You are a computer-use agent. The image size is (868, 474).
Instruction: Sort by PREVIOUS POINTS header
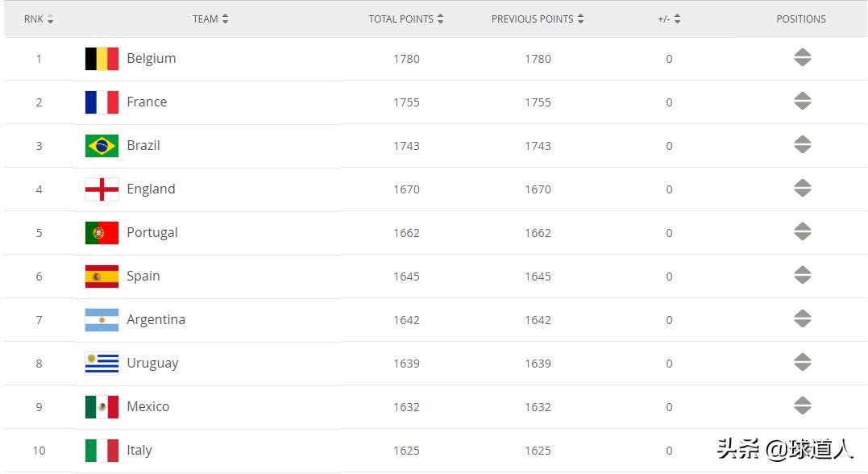coord(538,19)
